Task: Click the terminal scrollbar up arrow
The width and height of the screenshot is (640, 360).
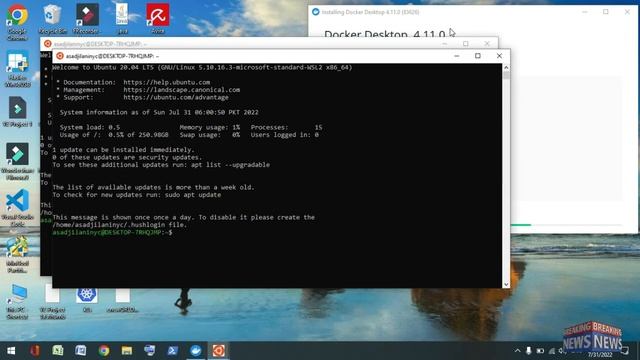Action: [506, 67]
